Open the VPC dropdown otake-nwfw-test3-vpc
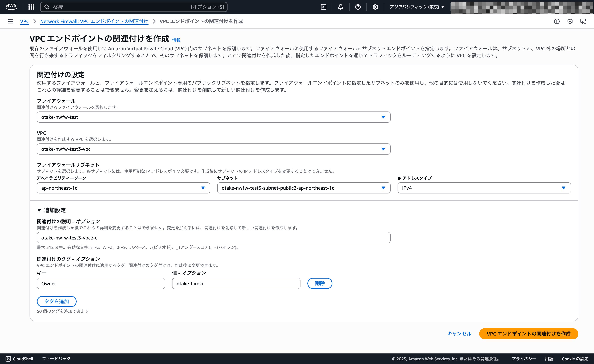594x364 pixels. pyautogui.click(x=214, y=149)
